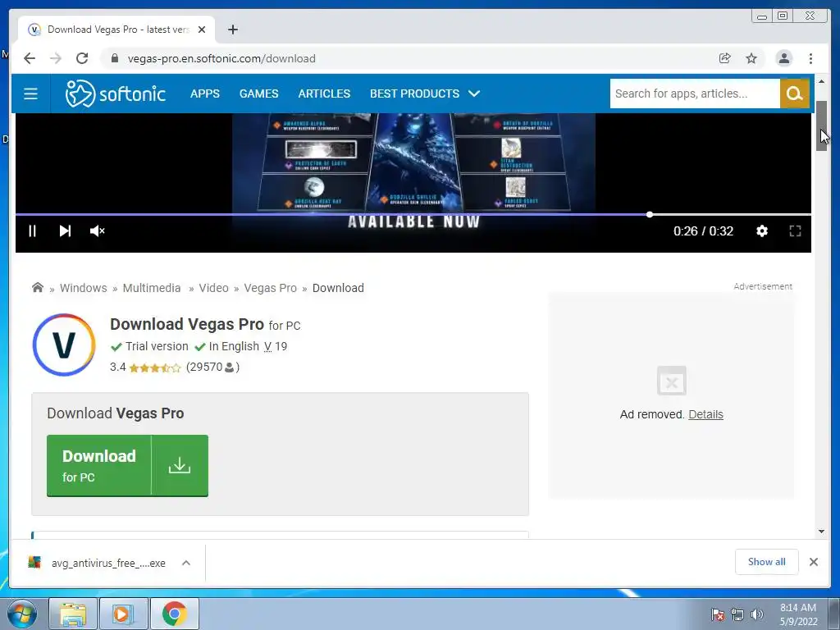Open a new browser tab
Image resolution: width=840 pixels, height=630 pixels.
tap(232, 30)
